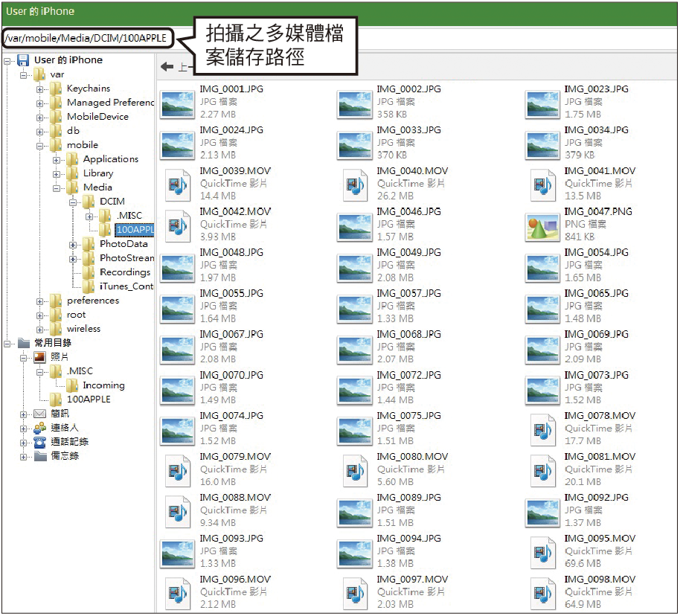Click the 備忘錄 folder icon
Screen dimensions: 680x616
[x=40, y=456]
